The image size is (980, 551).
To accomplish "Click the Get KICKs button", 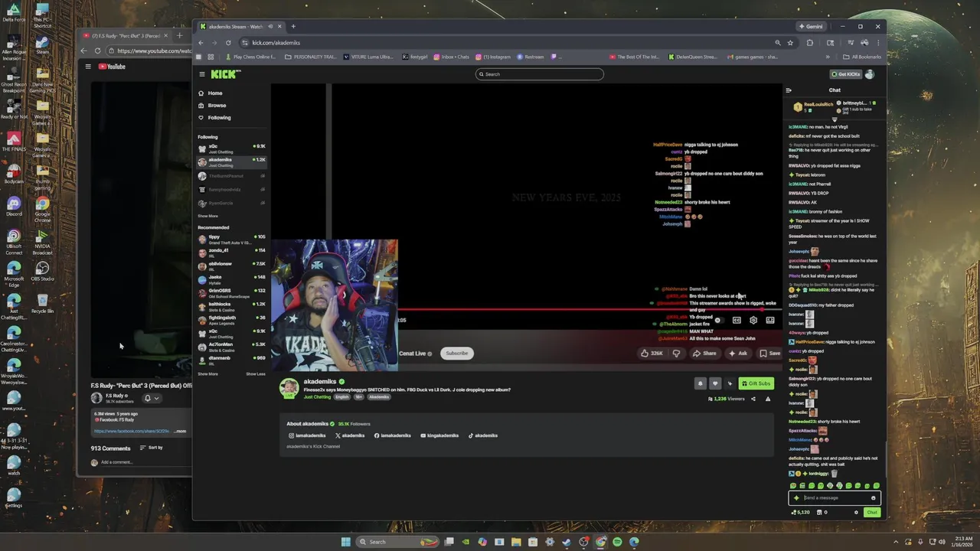I will [846, 74].
